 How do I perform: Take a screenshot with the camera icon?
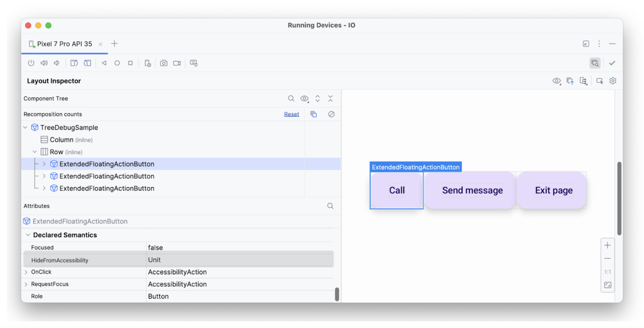pos(164,63)
